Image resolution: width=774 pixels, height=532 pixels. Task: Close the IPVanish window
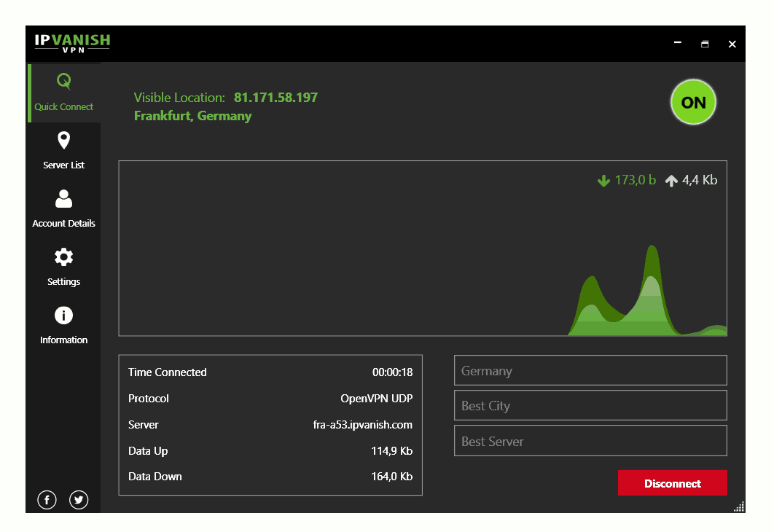732,44
